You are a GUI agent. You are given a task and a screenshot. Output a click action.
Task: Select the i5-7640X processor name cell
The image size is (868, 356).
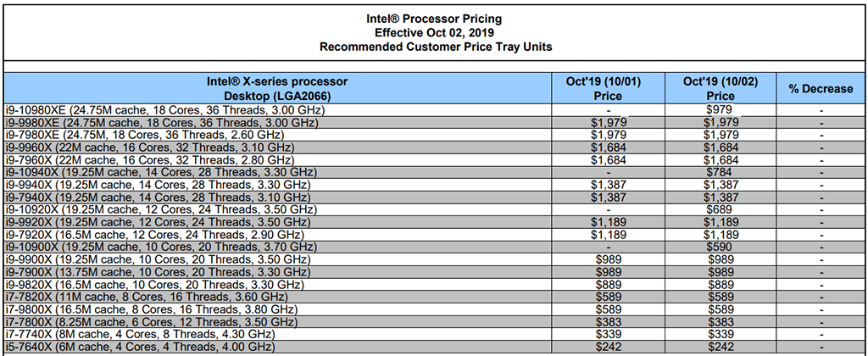(x=138, y=345)
